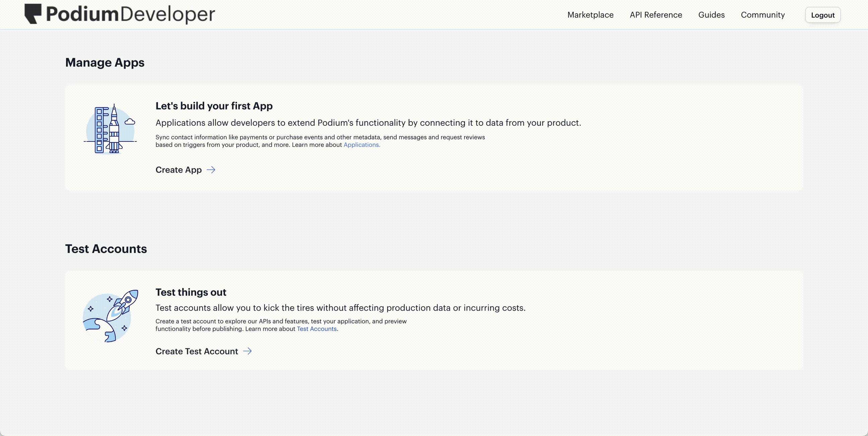The width and height of the screenshot is (868, 436).
Task: Click the rocket launchpad illustration
Action: (x=110, y=128)
